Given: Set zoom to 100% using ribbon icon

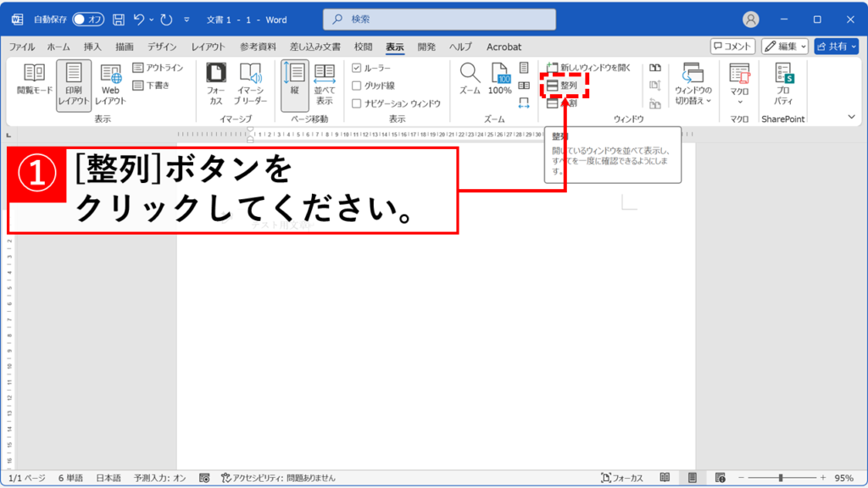Looking at the screenshot, I should (x=500, y=79).
